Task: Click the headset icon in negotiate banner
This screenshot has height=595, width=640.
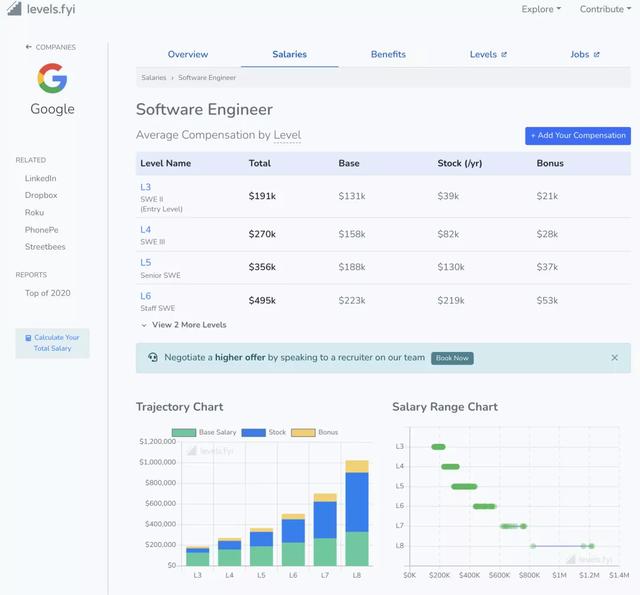Action: (153, 357)
